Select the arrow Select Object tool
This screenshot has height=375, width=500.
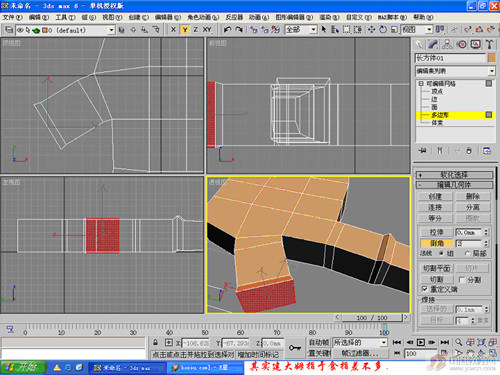click(x=324, y=30)
